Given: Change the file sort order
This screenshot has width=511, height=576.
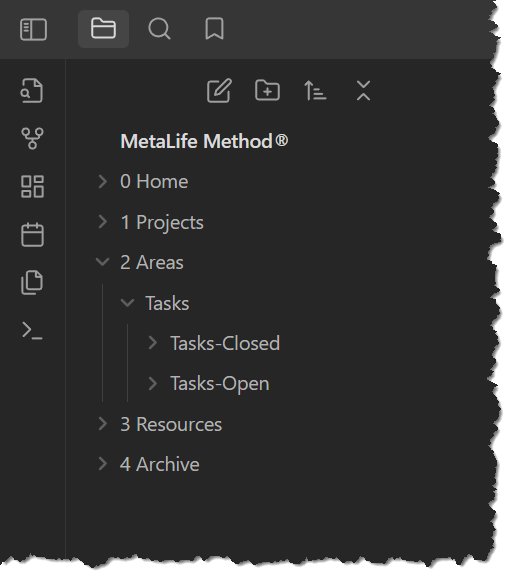Looking at the screenshot, I should tap(315, 90).
